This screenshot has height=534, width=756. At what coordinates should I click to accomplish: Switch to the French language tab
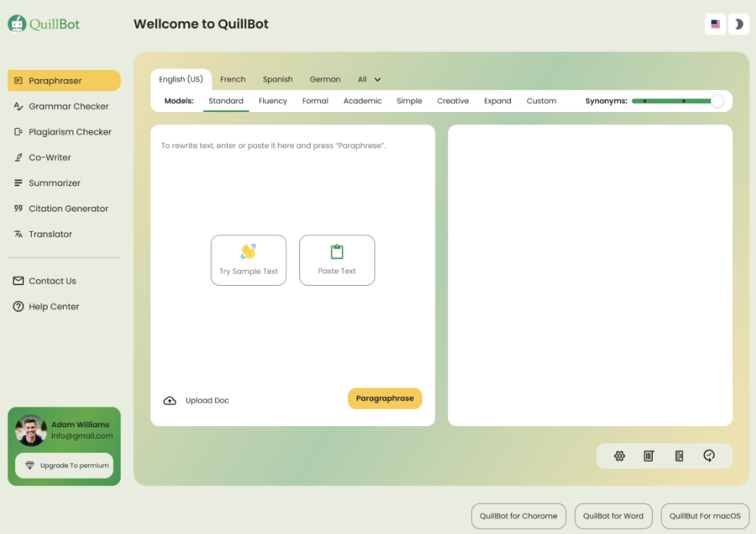tap(233, 80)
